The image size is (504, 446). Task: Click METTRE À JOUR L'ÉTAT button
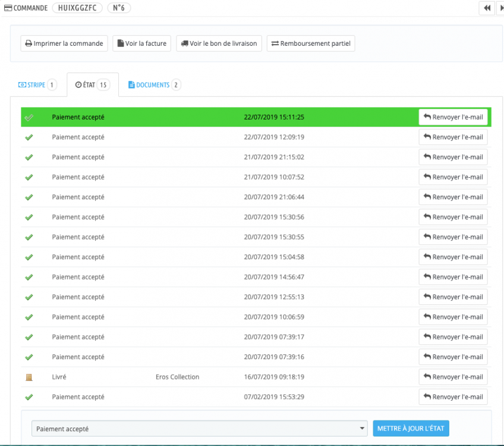tap(411, 428)
